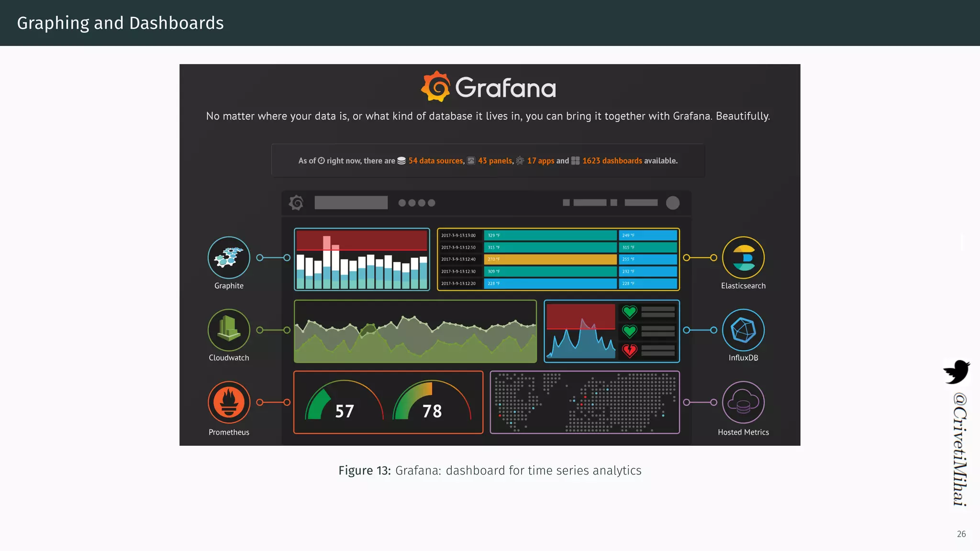Click the database icon before data sources
The height and width of the screenshot is (551, 980).
(x=401, y=161)
